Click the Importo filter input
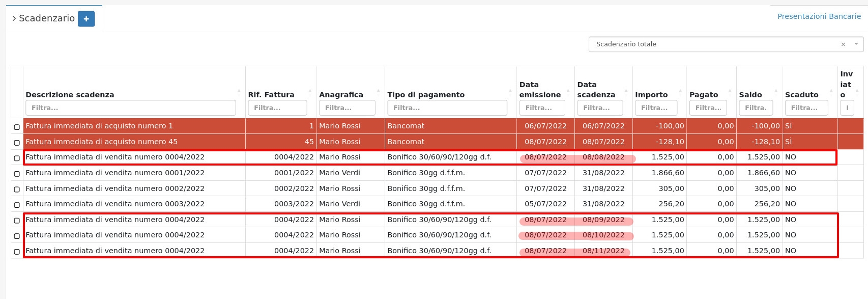The width and height of the screenshot is (868, 299). tap(655, 108)
